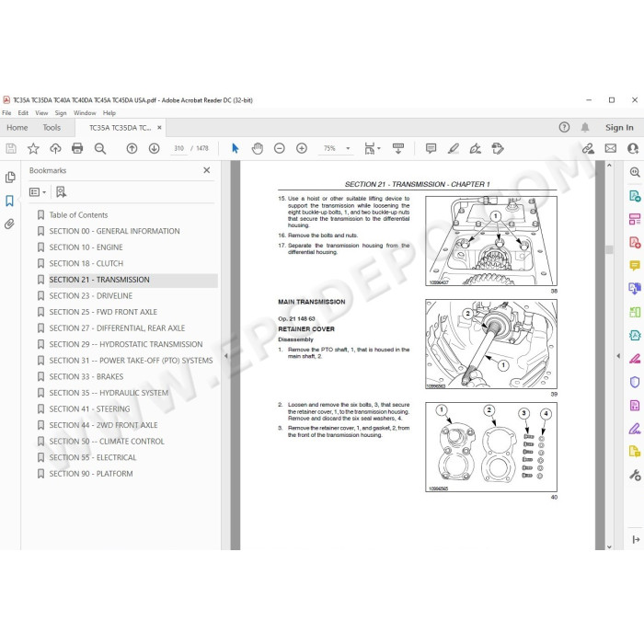The height and width of the screenshot is (644, 644).
Task: Open SECTION 10 - ENGINE bookmark
Action: pos(86,247)
